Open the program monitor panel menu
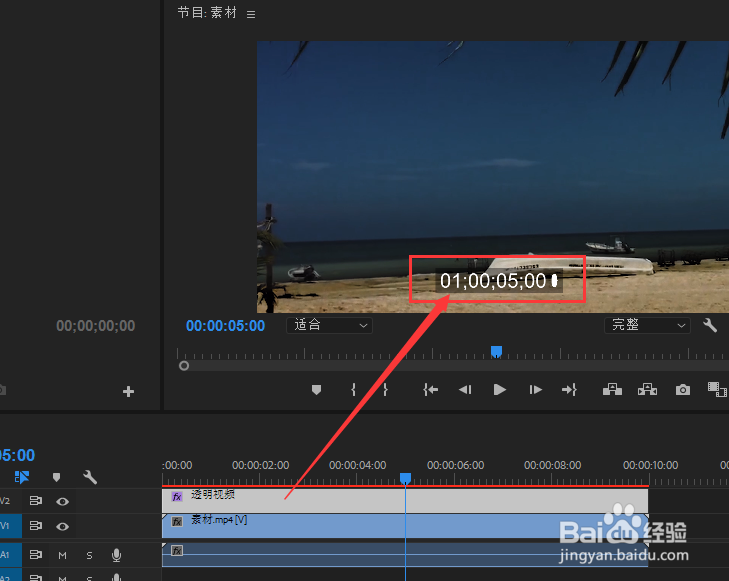 [x=251, y=14]
